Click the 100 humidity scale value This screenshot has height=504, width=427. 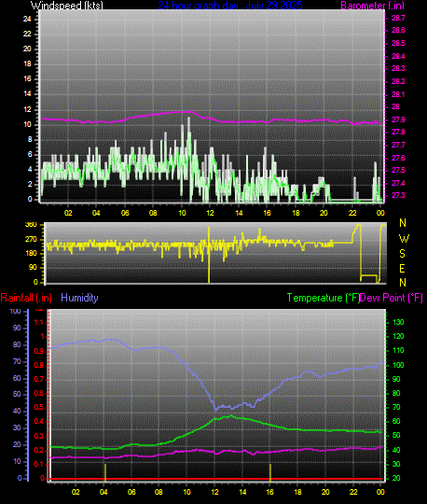15,311
